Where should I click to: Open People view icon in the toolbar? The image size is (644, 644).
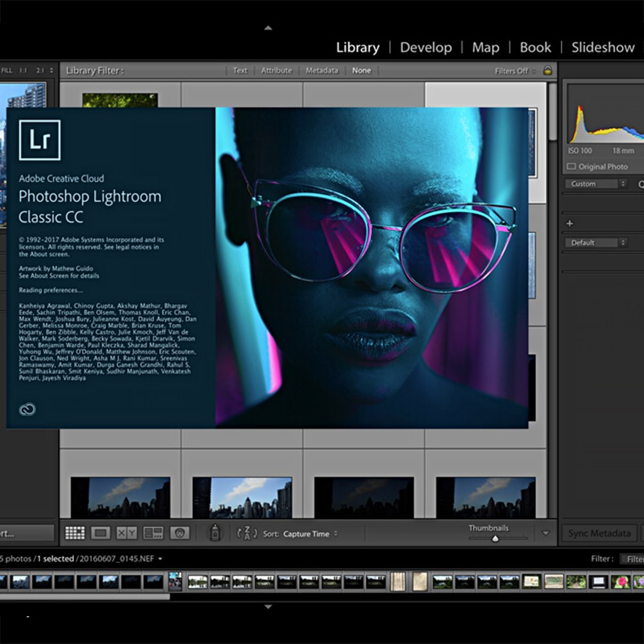180,533
